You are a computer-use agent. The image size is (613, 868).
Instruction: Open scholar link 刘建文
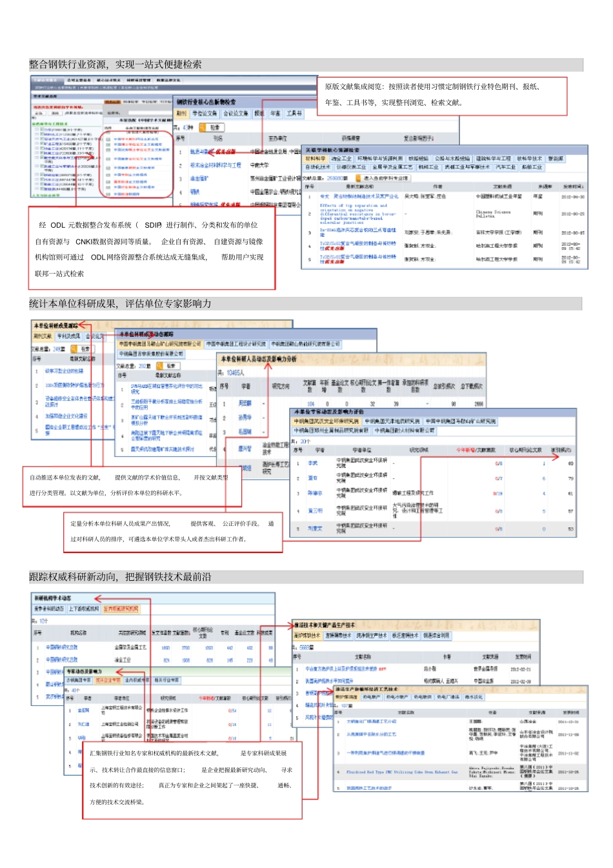[314, 529]
